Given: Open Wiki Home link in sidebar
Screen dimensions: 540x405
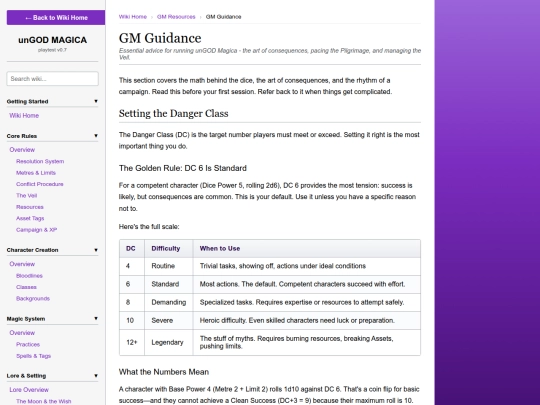Looking at the screenshot, I should (24, 115).
